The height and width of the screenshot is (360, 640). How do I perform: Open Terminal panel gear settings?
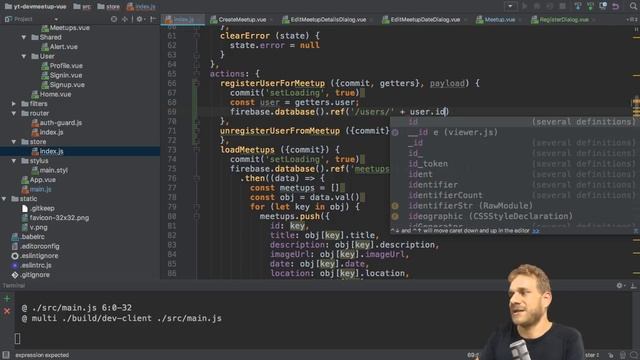coord(620,285)
